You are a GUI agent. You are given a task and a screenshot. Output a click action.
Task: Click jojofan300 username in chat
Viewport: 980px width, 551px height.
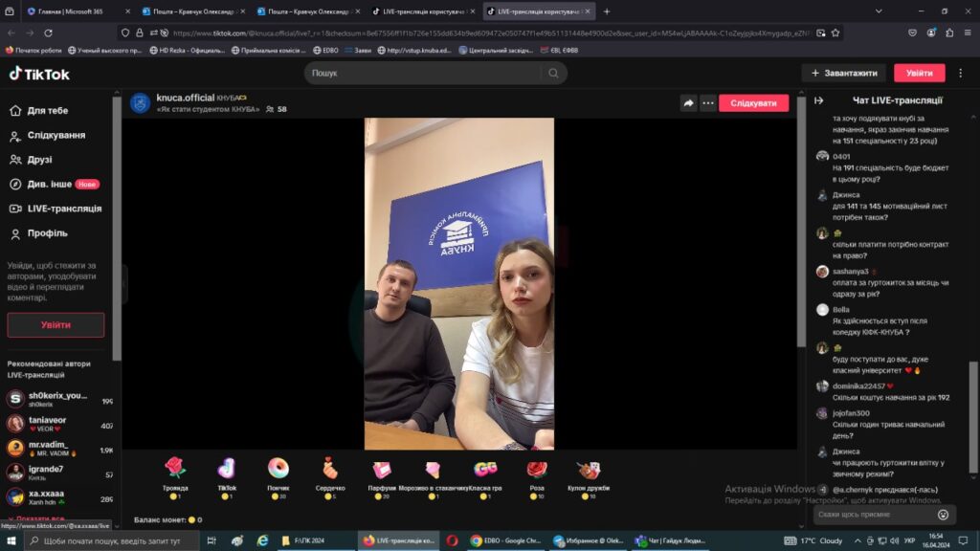pos(851,413)
